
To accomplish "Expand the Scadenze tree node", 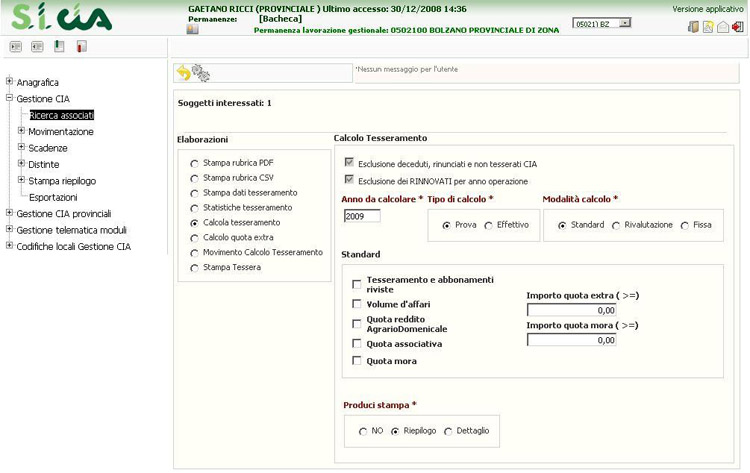I will coord(21,147).
